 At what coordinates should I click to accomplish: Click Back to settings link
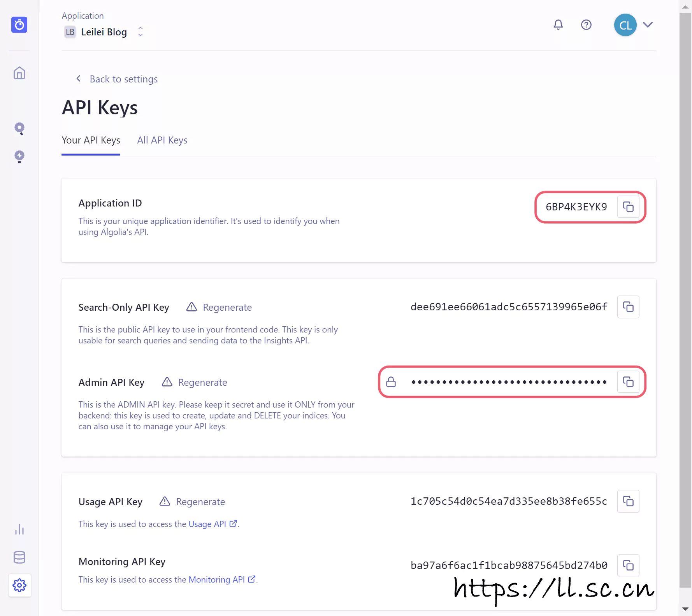click(123, 79)
